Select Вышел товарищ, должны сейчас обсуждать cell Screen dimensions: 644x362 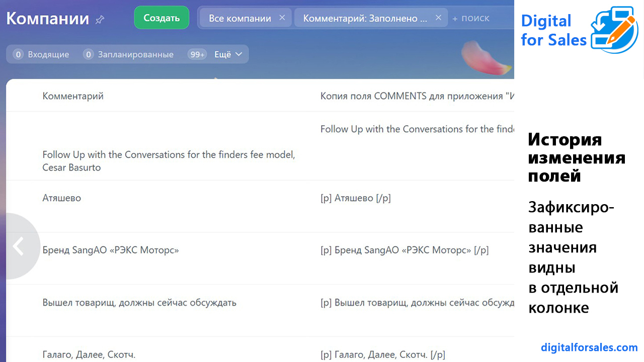[139, 303]
